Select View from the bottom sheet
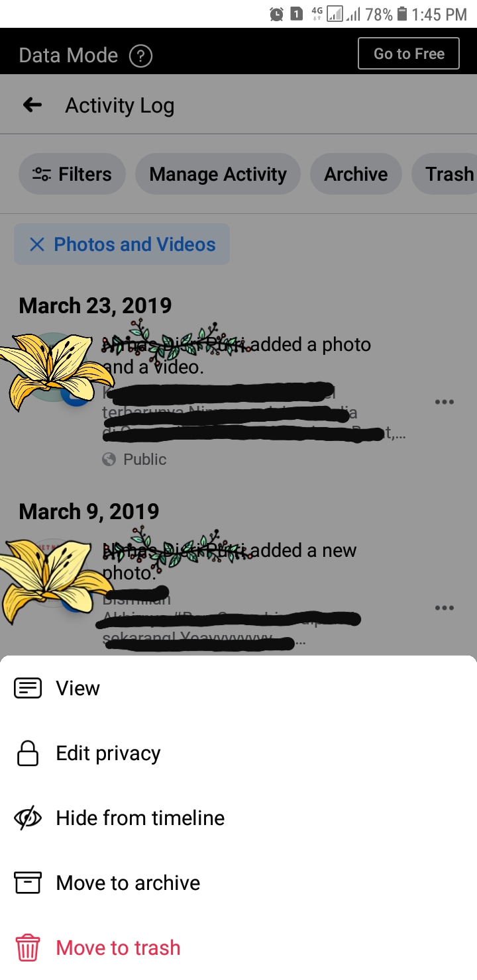 click(x=238, y=689)
